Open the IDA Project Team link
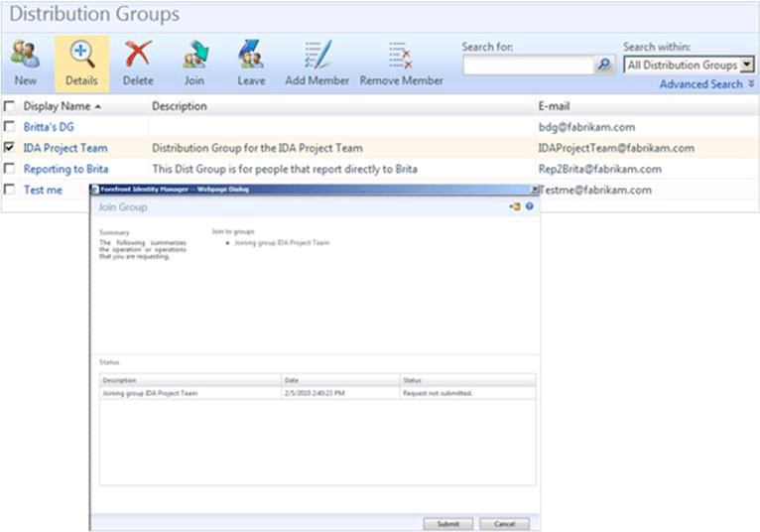Screen dimensions: 760x532 [x=65, y=148]
